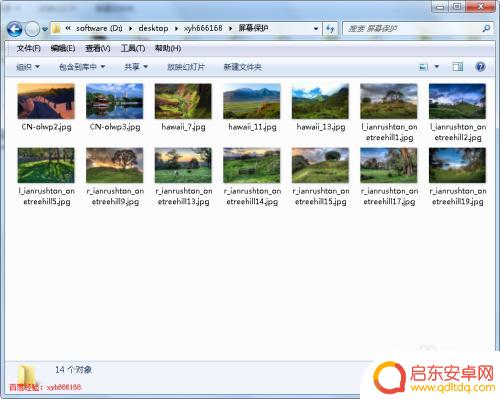The image size is (500, 399).
Task: Click the folder icon in the address bar
Action: coord(56,28)
